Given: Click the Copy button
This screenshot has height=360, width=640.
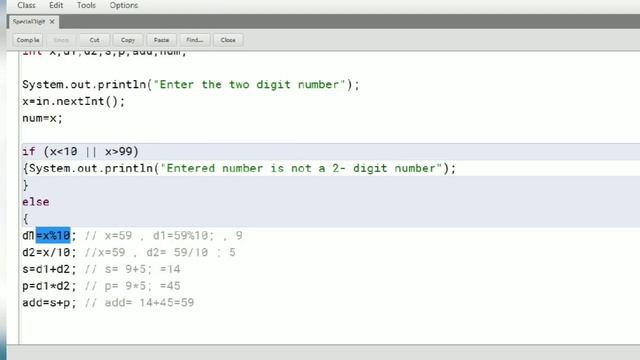Looking at the screenshot, I should click(x=128, y=40).
